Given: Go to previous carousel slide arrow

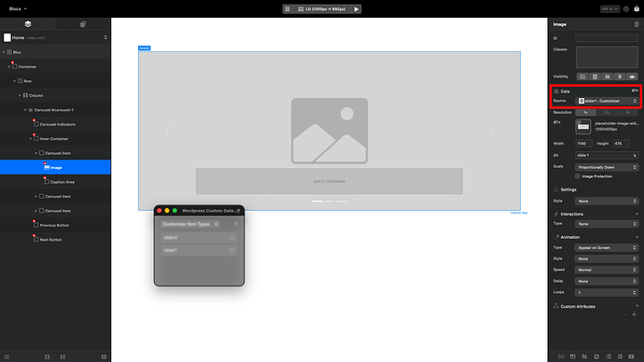Looking at the screenshot, I should coord(167,131).
